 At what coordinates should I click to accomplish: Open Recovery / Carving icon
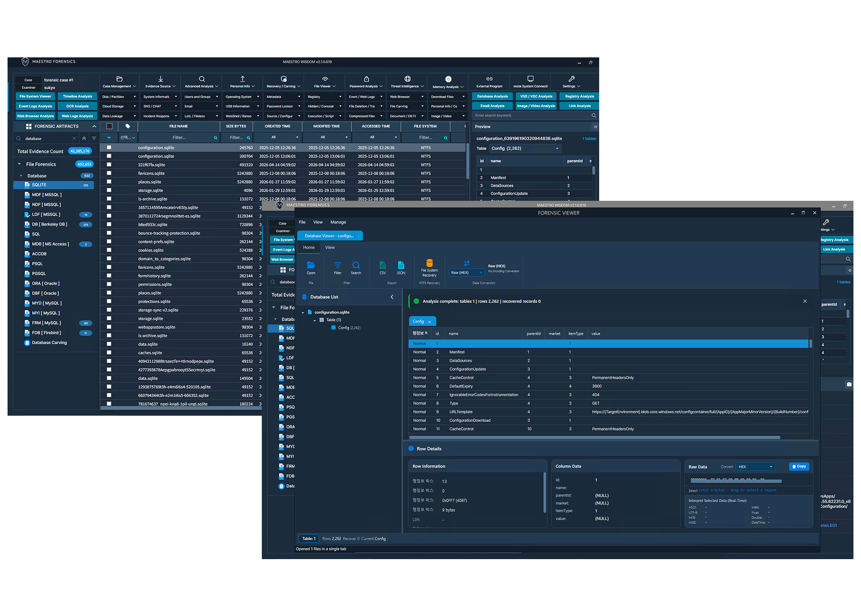click(x=284, y=79)
